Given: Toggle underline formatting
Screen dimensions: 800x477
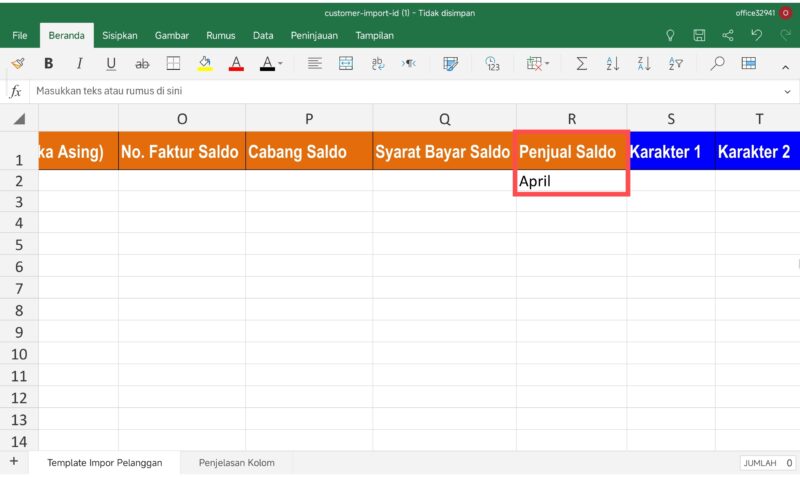Looking at the screenshot, I should click(111, 63).
